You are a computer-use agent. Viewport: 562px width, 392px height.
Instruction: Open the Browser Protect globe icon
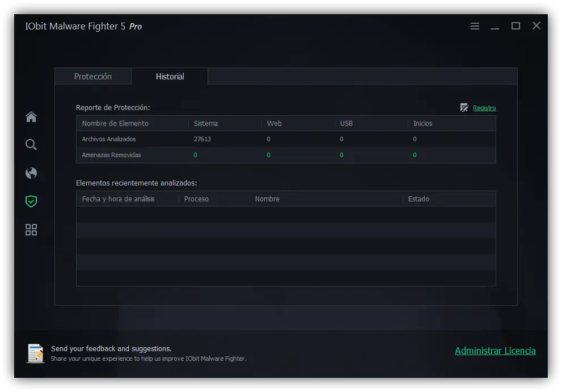31,173
